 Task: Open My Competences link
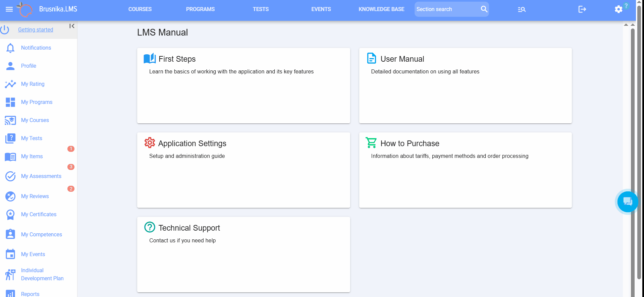click(x=42, y=235)
